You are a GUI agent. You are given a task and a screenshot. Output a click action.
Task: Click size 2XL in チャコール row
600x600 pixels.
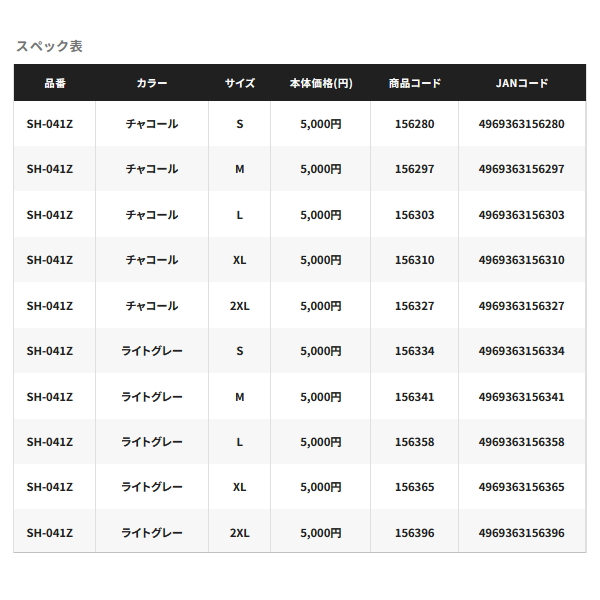239,306
